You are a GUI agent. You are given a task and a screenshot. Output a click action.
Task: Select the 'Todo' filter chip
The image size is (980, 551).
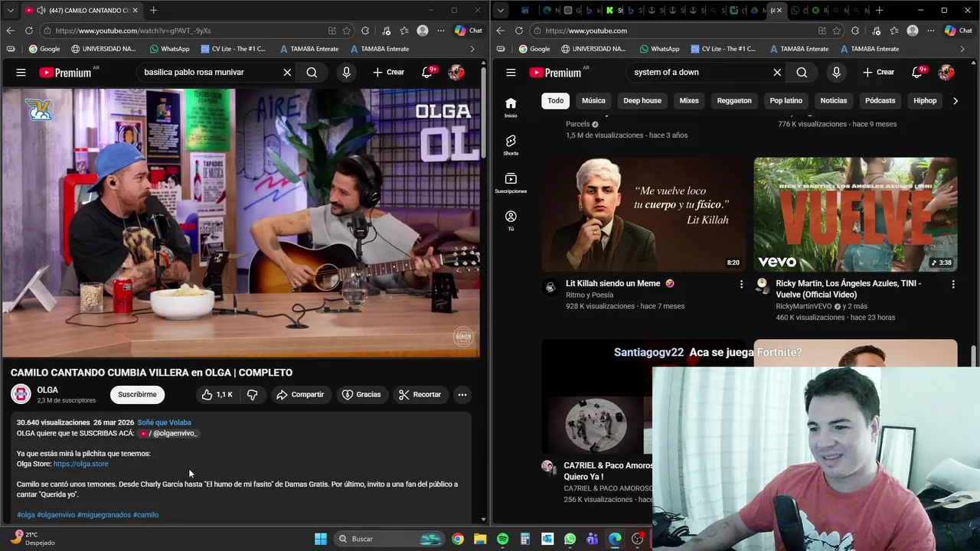pyautogui.click(x=556, y=100)
